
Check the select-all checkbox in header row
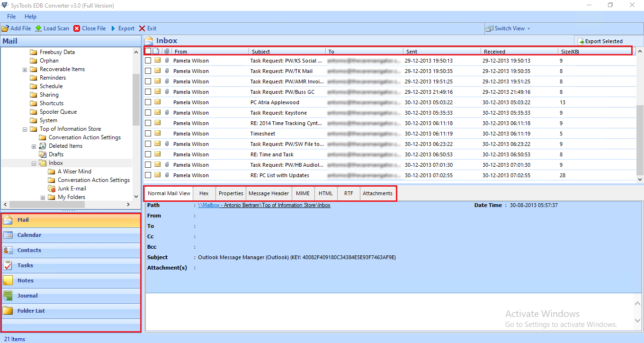[x=148, y=51]
